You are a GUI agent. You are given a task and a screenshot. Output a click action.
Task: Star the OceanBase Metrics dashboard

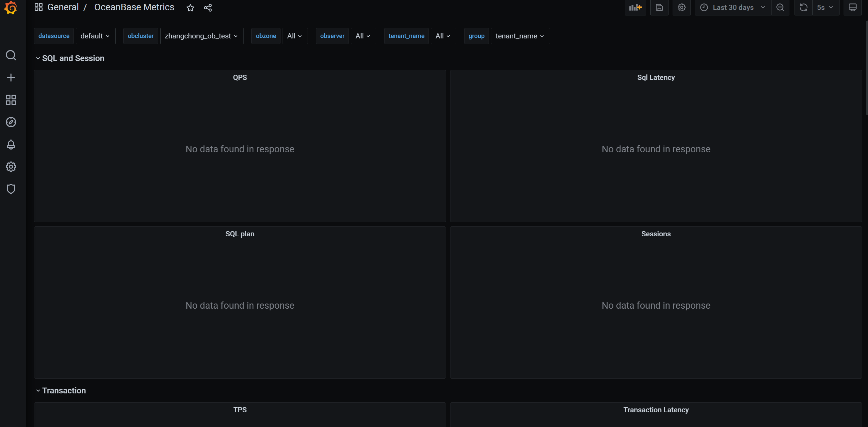(x=190, y=8)
